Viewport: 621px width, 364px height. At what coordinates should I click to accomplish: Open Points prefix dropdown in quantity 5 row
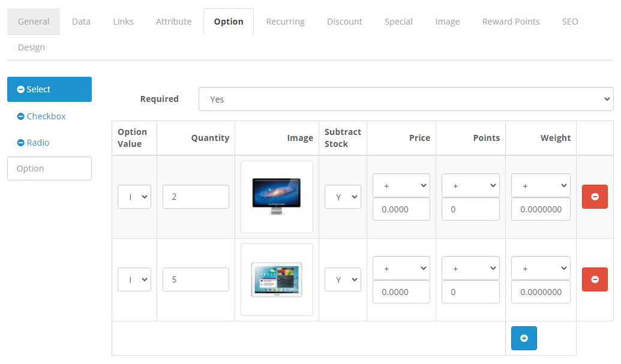(x=470, y=268)
